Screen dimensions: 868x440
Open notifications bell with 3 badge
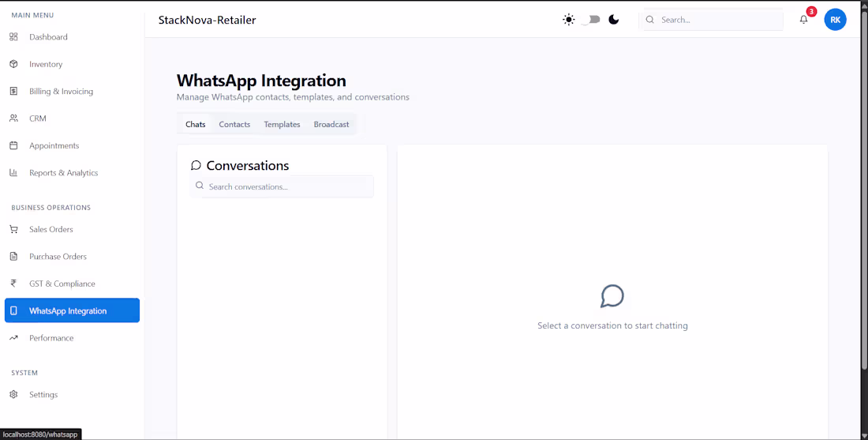tap(804, 20)
